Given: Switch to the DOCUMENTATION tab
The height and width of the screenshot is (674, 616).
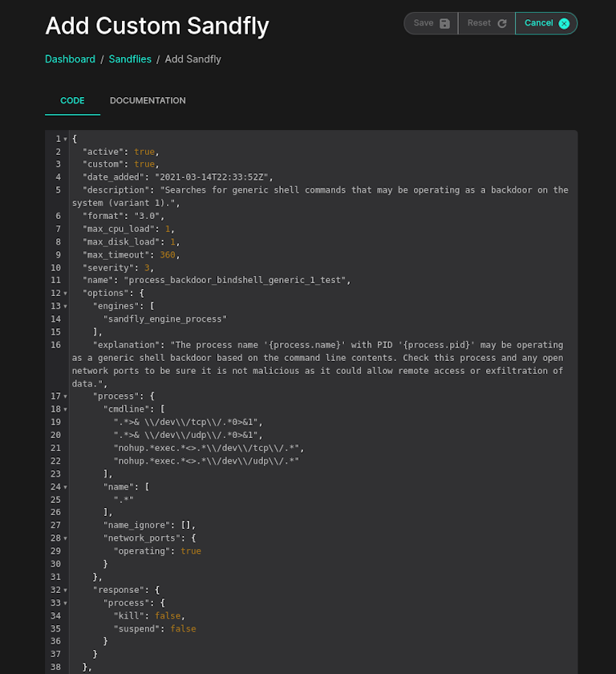Looking at the screenshot, I should click(148, 100).
